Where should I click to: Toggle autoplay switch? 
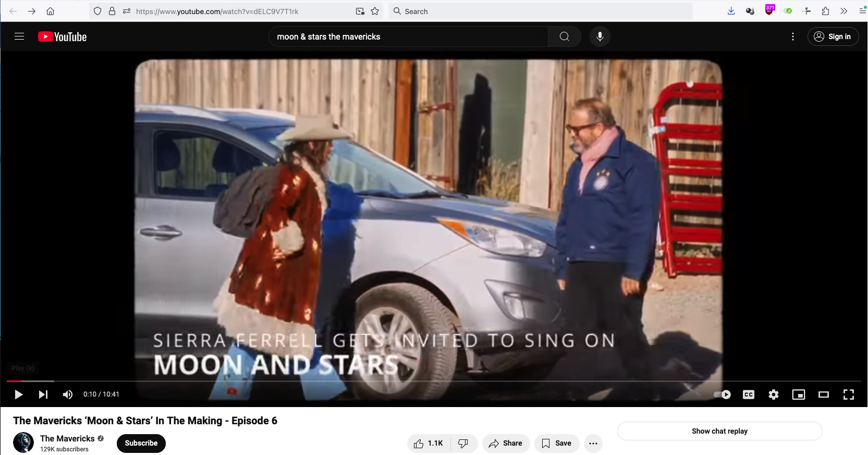(722, 395)
